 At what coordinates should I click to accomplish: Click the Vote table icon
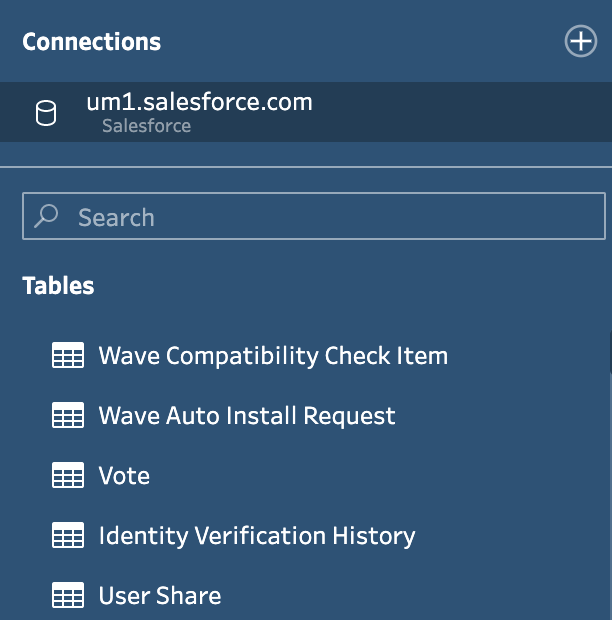tap(68, 475)
